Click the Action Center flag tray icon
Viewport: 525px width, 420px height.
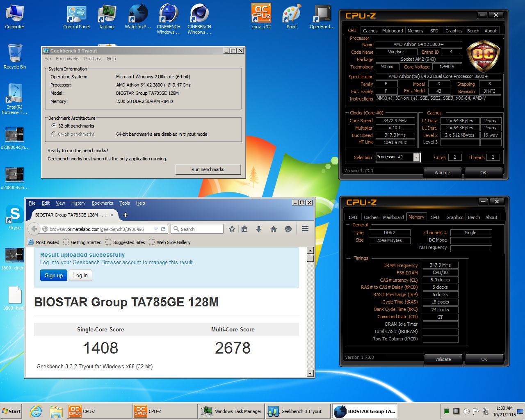coord(476,411)
